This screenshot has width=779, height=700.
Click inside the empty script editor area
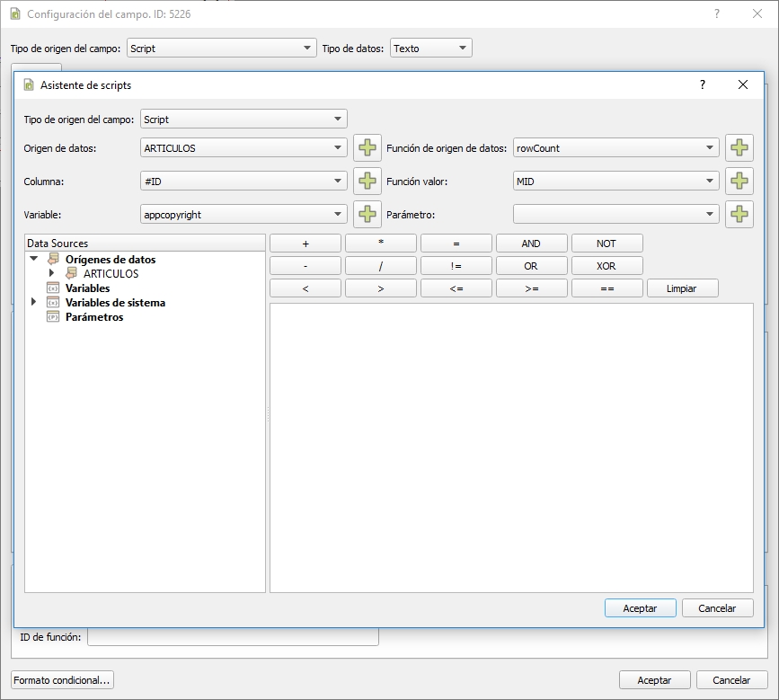pos(510,447)
